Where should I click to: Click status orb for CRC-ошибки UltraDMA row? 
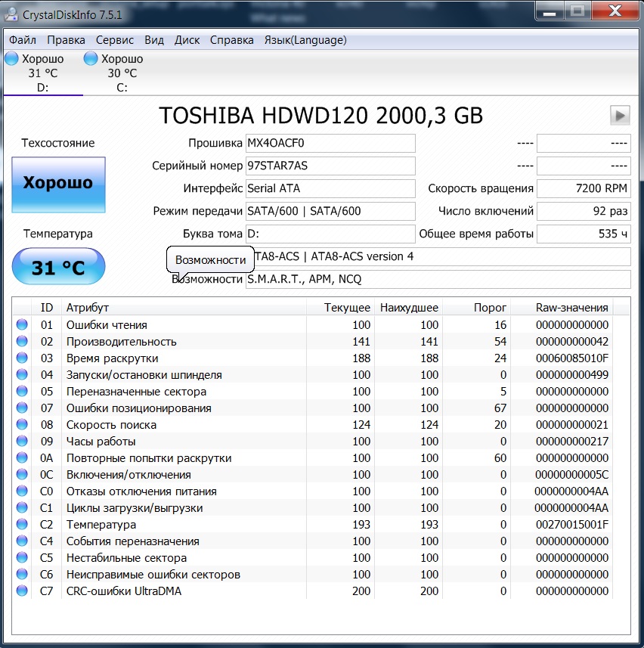(x=22, y=591)
